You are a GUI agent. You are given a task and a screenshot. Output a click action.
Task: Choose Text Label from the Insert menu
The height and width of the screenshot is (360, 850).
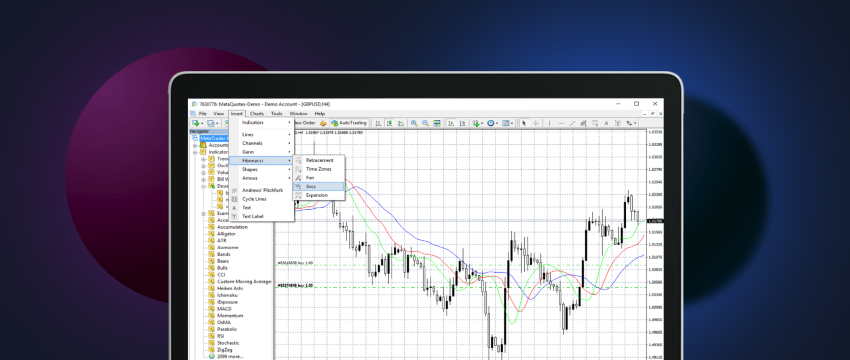pos(262,216)
